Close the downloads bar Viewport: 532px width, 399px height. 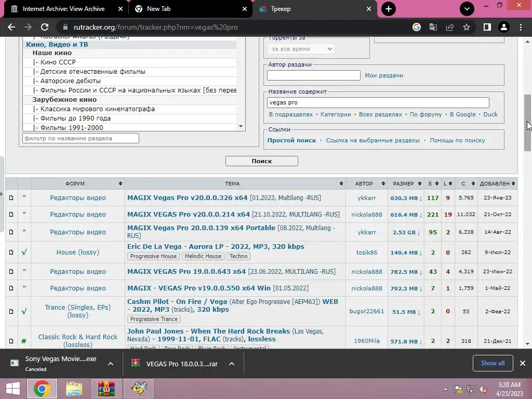click(x=523, y=363)
